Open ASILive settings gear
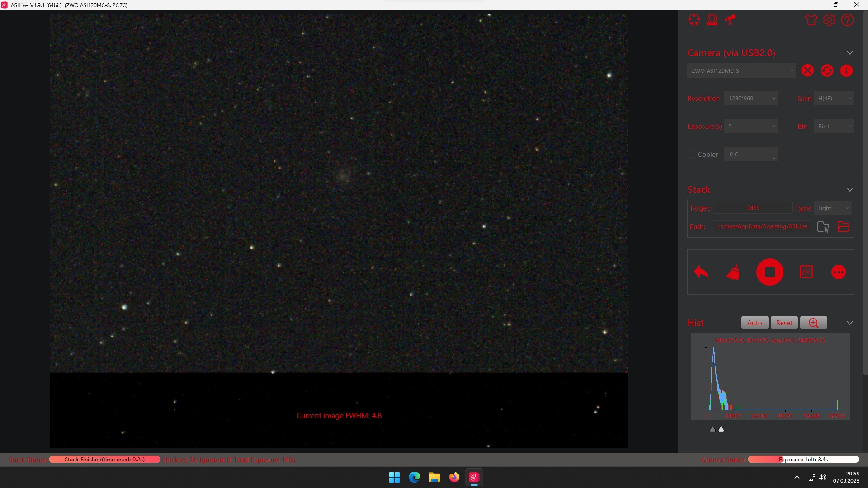Image resolution: width=868 pixels, height=488 pixels. point(829,20)
